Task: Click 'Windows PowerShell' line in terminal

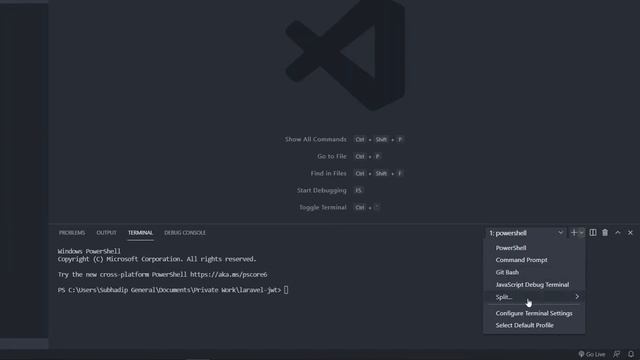Action: click(89, 251)
